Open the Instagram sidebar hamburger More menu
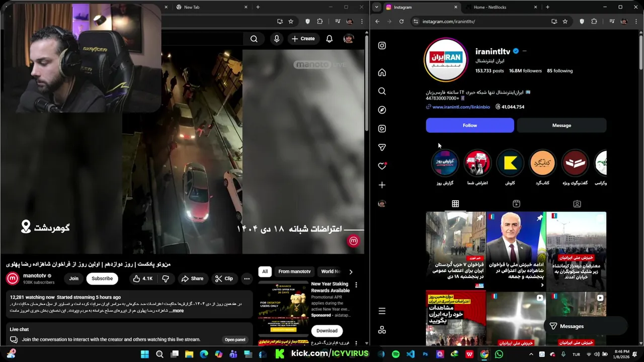 (382, 311)
